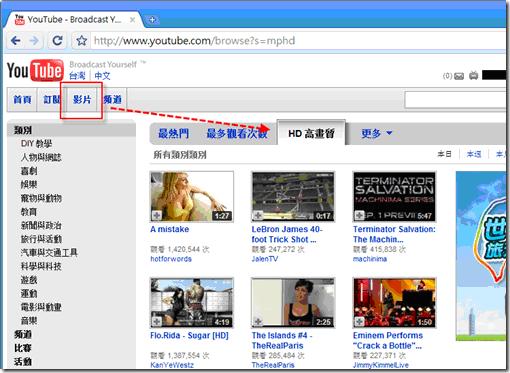Open a new browser tab
Viewport: 510px width, 373px height.
pos(152,20)
